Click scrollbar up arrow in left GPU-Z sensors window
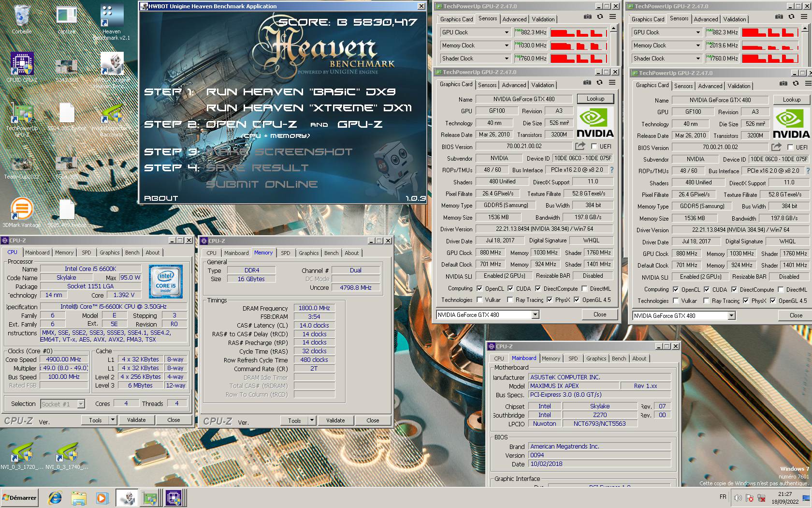 coord(613,29)
